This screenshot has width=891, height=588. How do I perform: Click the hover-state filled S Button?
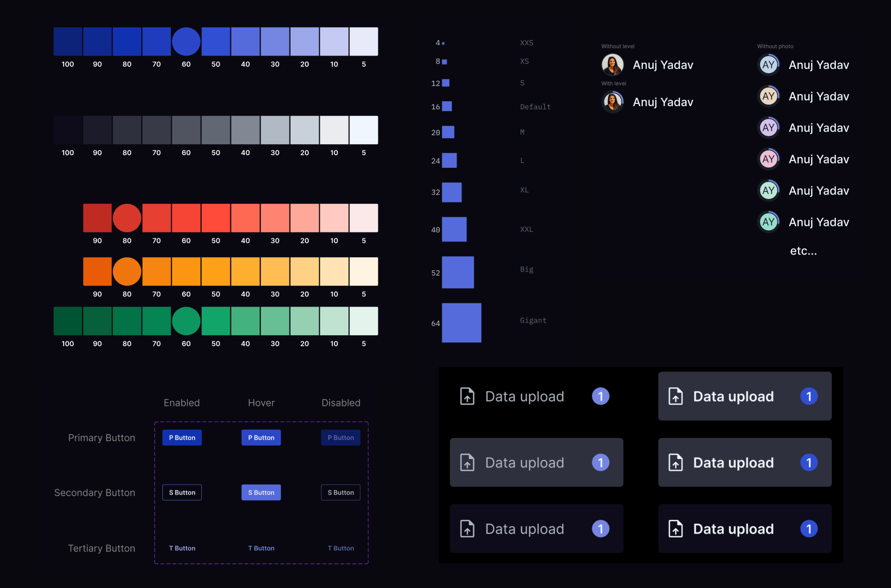coord(261,492)
